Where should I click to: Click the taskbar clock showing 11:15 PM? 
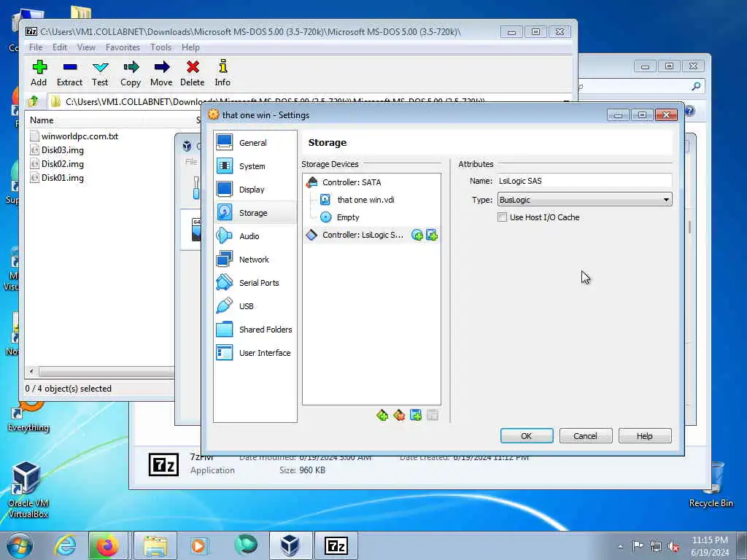point(710,546)
